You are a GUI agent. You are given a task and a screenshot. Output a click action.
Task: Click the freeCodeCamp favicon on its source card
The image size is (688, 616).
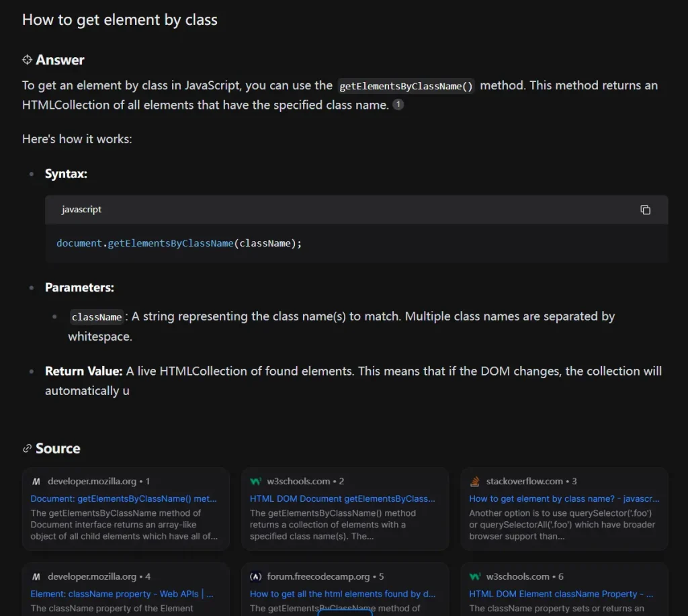click(x=254, y=576)
